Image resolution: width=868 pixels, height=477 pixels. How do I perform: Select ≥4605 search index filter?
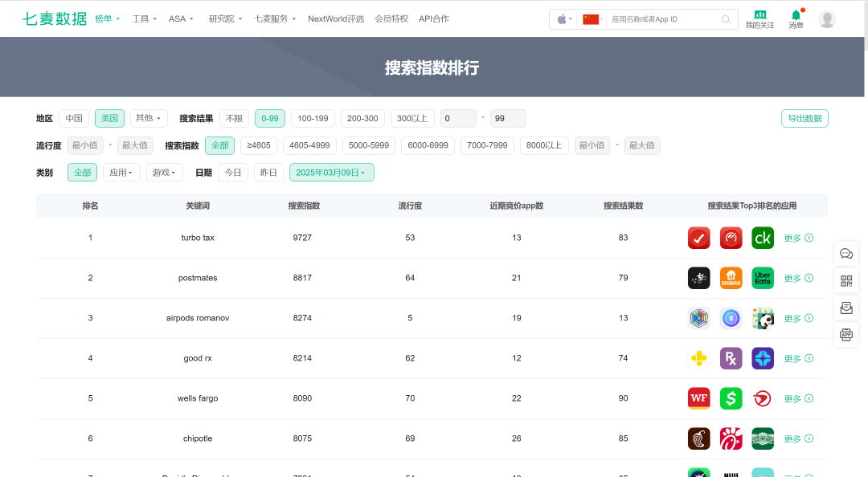(259, 145)
